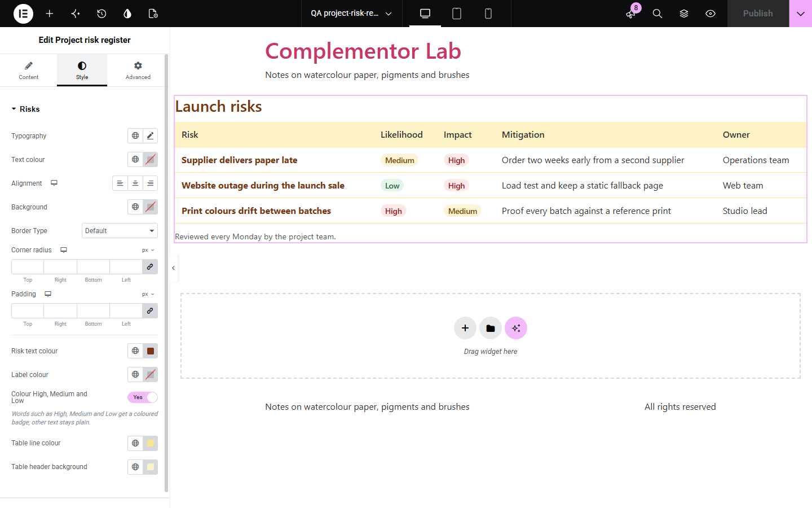The width and height of the screenshot is (812, 508).
Task: Pick the Risk text colour swatch
Action: click(x=151, y=351)
